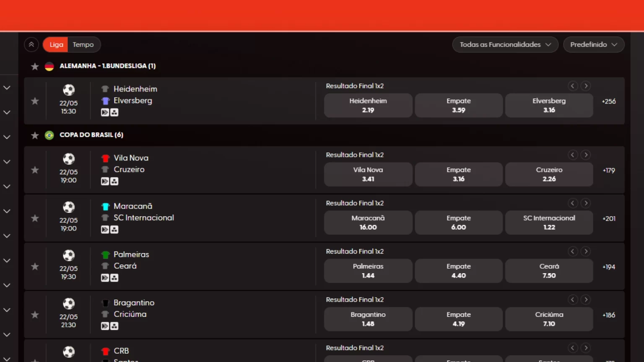Open the Heidenheim team name
644x362 pixels.
click(x=135, y=89)
